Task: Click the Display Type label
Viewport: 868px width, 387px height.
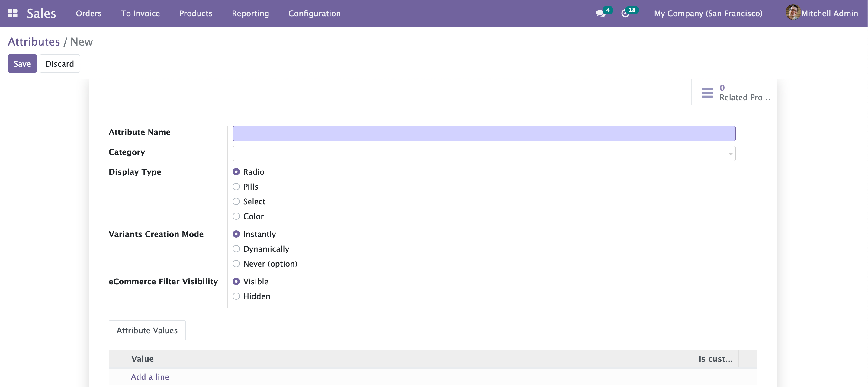Action: point(135,172)
